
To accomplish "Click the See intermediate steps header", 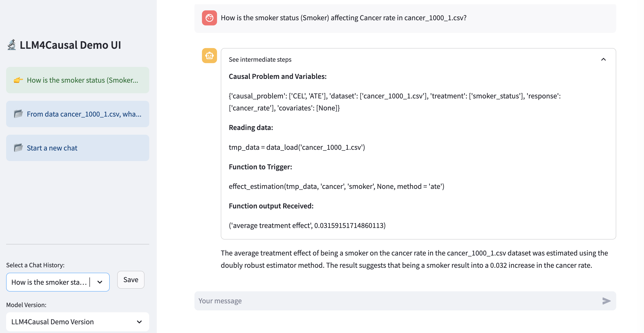I will tap(260, 60).
